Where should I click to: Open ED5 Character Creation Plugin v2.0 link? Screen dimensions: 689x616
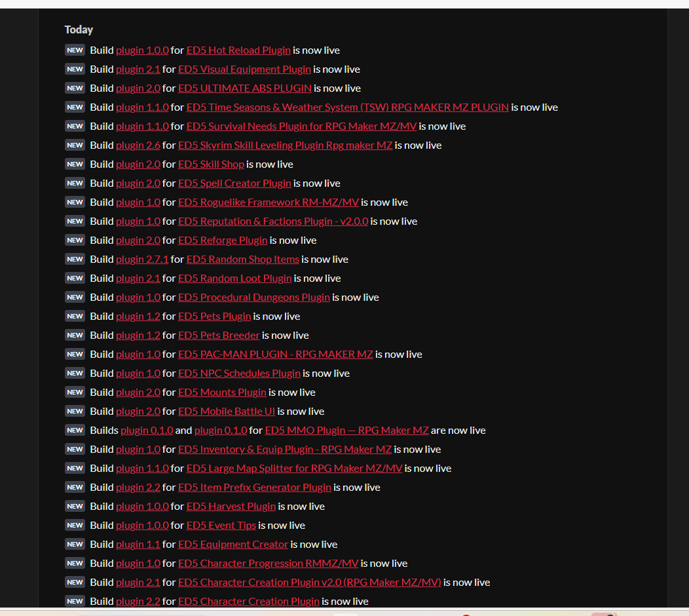(309, 582)
